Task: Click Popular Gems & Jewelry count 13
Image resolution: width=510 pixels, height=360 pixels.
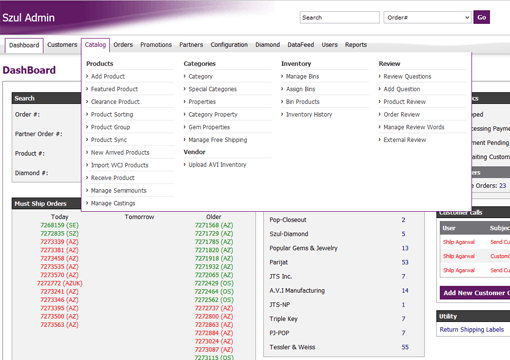Action: pos(405,248)
